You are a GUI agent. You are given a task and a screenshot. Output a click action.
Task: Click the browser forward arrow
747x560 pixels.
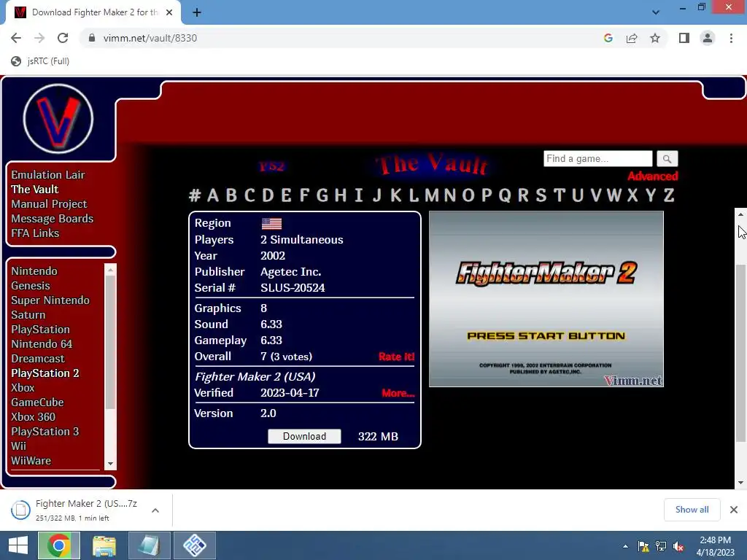click(x=39, y=38)
